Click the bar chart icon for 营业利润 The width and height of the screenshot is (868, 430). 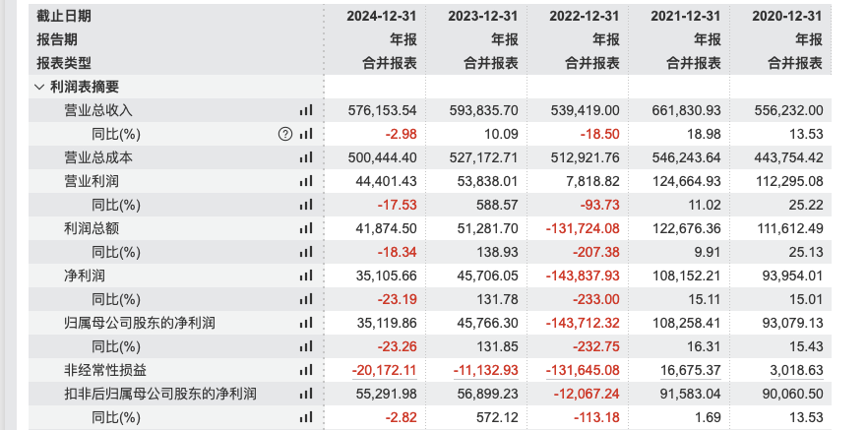[306, 181]
